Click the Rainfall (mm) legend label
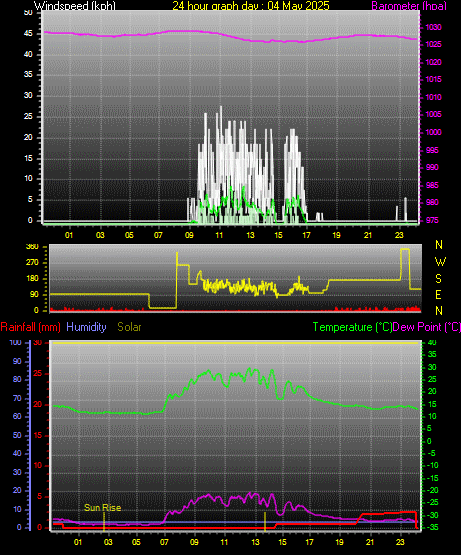This screenshot has height=555, width=461. tap(30, 327)
